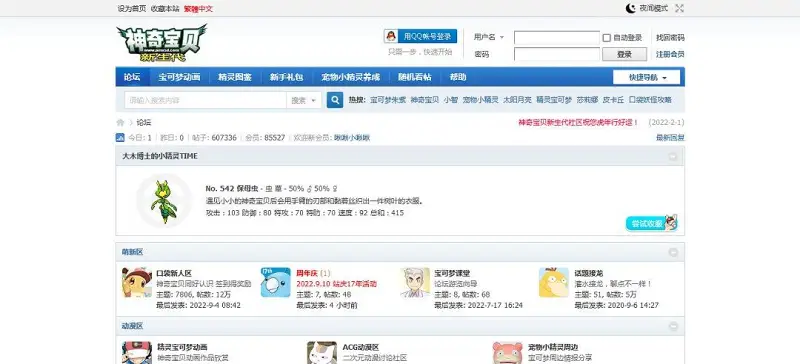This screenshot has height=364, width=800.
Task: Click the home icon in breadcrumb
Action: (120, 123)
